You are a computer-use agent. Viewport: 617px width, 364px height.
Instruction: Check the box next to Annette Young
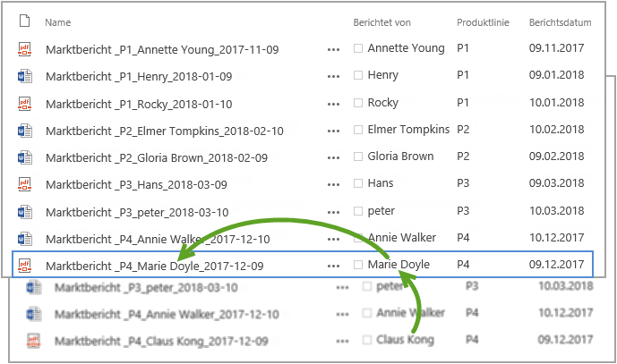(358, 48)
